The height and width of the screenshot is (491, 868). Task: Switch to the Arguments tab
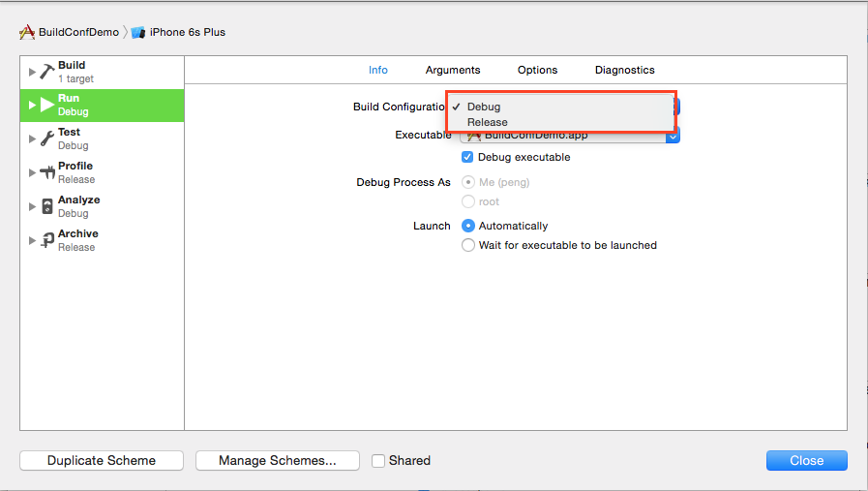point(453,70)
